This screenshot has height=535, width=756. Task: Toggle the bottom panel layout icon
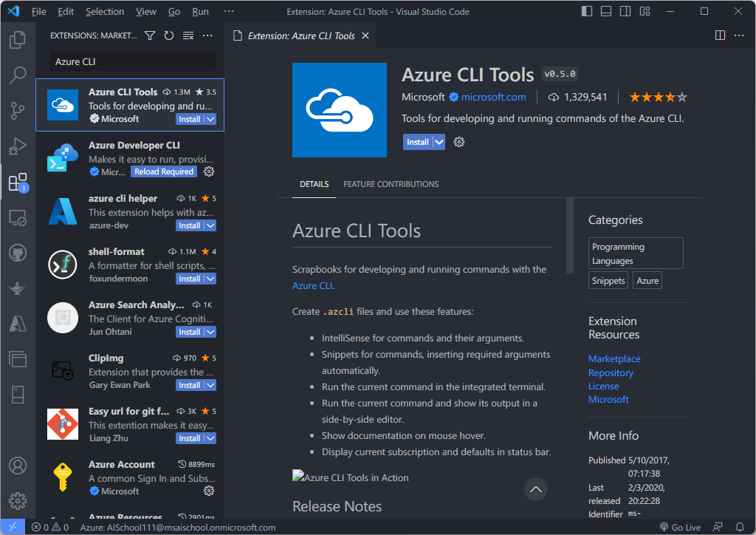[606, 11]
